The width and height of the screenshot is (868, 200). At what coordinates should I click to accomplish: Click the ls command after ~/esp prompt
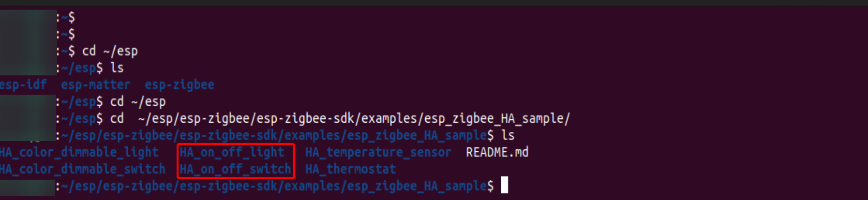[117, 68]
